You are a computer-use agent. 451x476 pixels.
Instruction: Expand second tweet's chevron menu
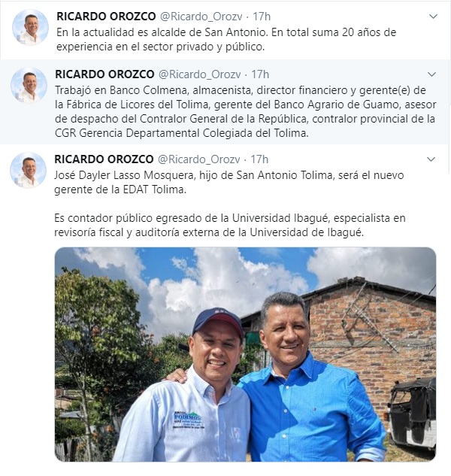click(x=431, y=74)
